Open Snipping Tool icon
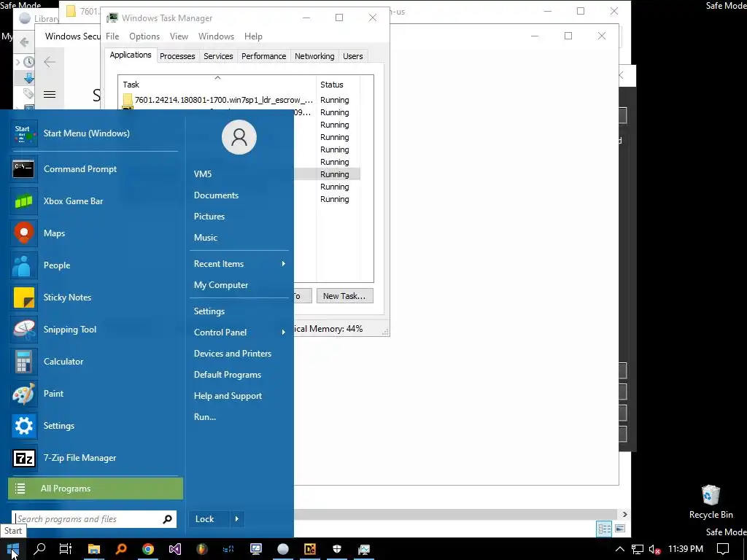The width and height of the screenshot is (747, 560). 23,330
